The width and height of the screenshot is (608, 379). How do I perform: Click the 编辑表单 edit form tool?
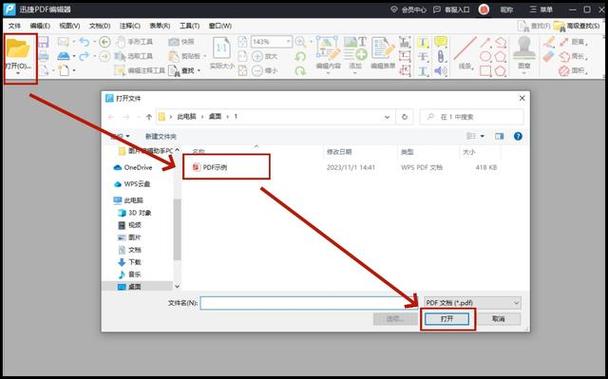383,54
